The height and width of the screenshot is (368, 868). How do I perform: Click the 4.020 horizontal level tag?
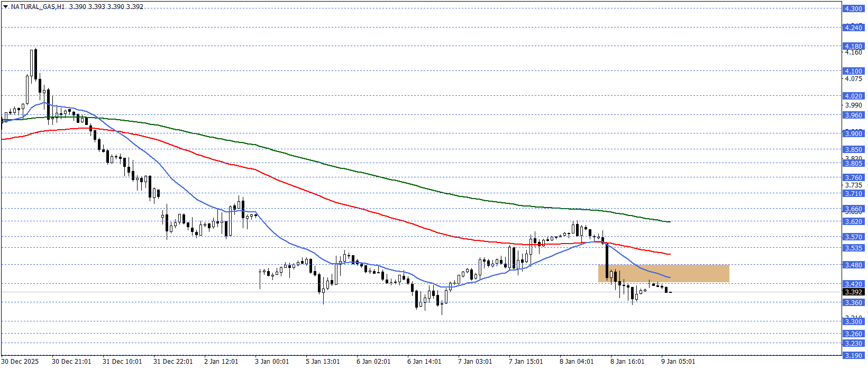(853, 96)
